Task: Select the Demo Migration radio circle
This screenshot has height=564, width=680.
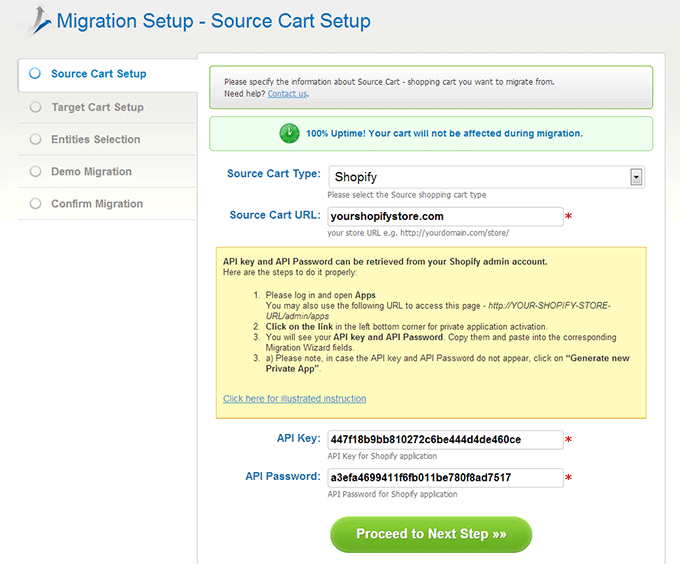Action: 36,171
